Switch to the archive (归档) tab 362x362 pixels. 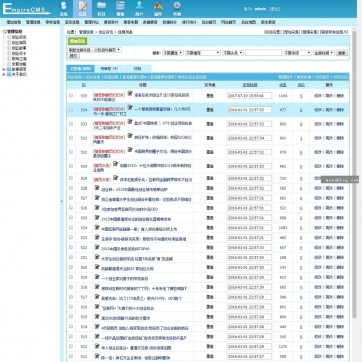click(x=137, y=69)
